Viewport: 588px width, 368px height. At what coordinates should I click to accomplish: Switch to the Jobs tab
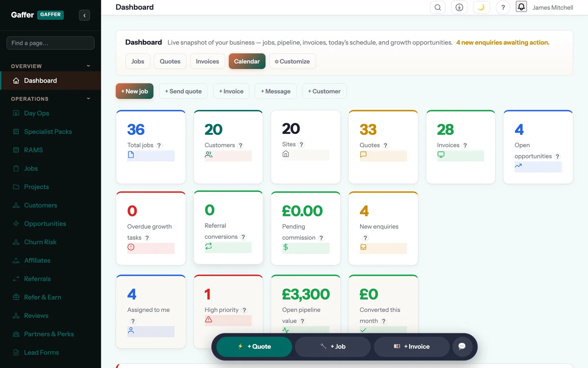pyautogui.click(x=138, y=61)
